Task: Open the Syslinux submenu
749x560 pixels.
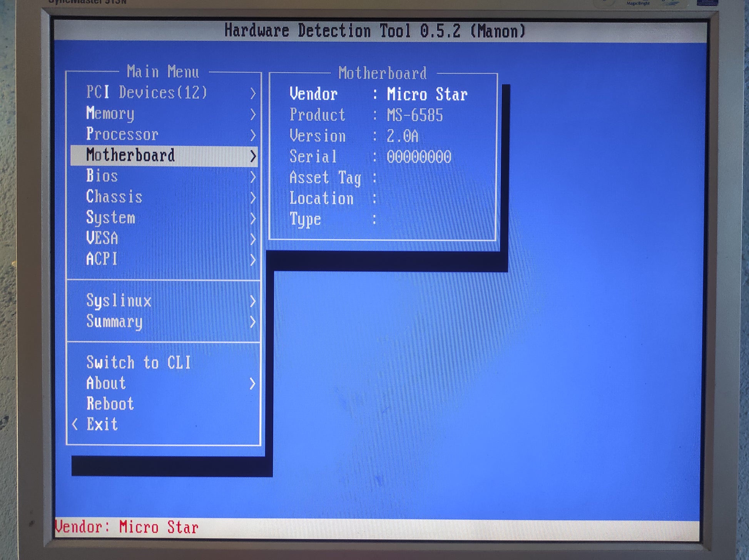Action: click(x=119, y=301)
